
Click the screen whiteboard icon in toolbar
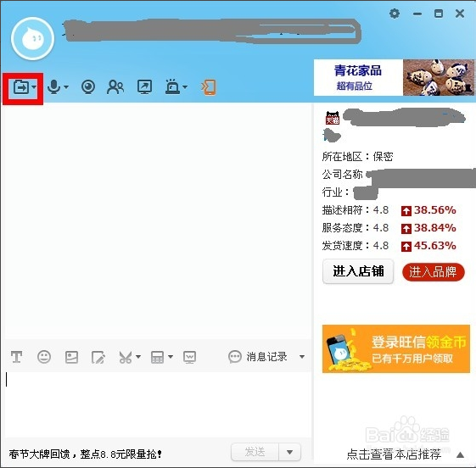(190, 357)
